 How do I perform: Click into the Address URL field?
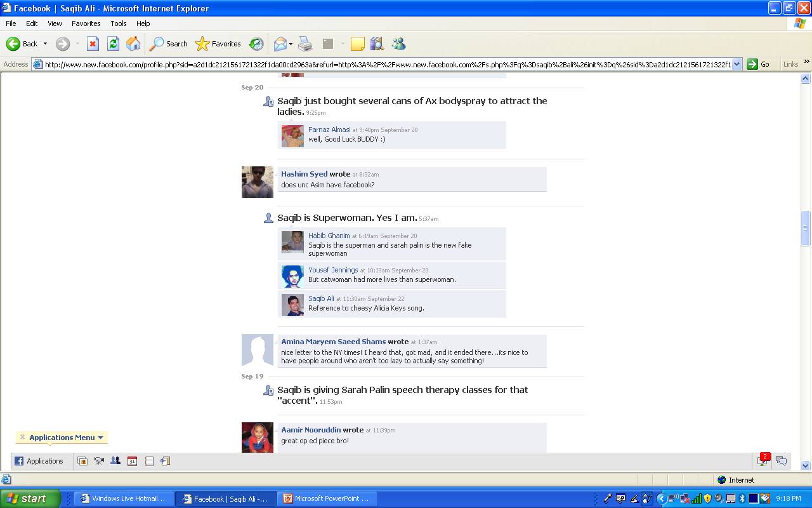[x=388, y=64]
